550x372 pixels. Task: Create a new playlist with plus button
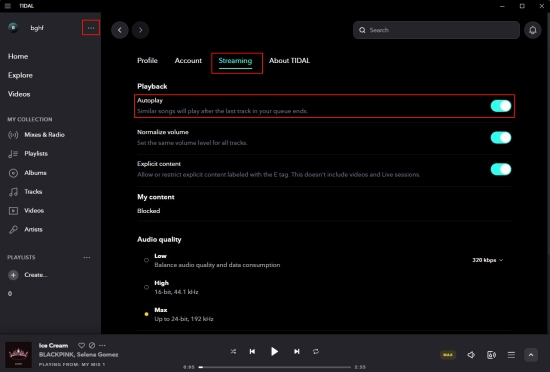tap(13, 275)
